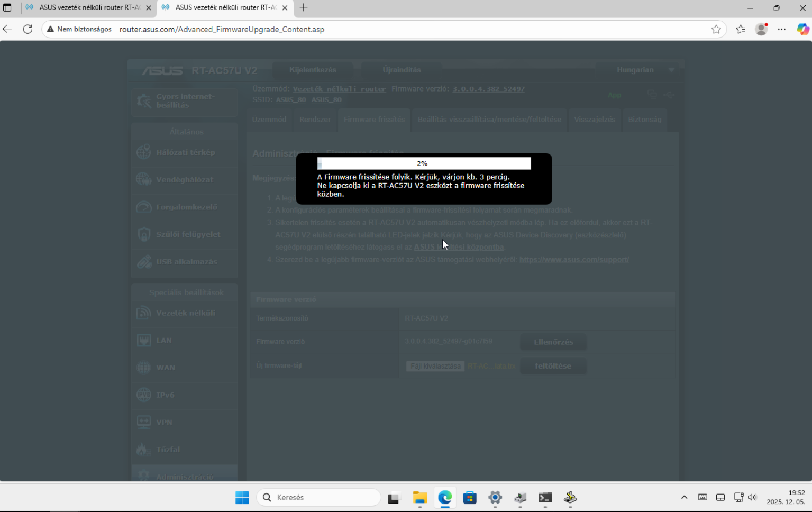The height and width of the screenshot is (512, 812).
Task: Open Edge settings and more menu
Action: tap(782, 29)
